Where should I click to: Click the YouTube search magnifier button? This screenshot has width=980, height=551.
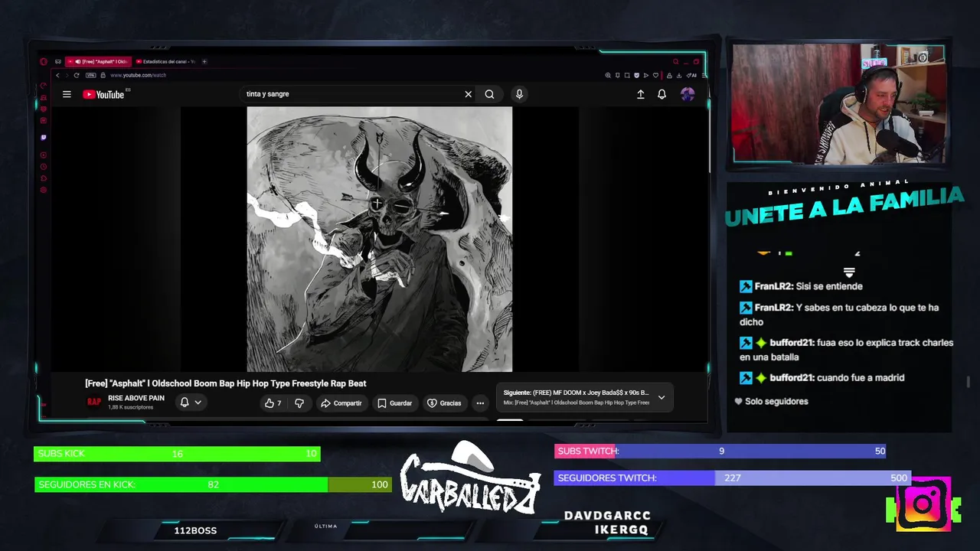click(489, 94)
